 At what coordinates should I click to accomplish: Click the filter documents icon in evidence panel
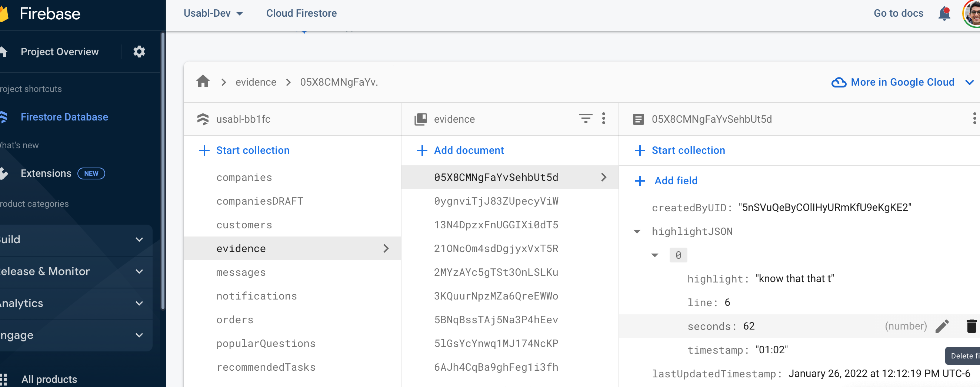click(x=586, y=119)
